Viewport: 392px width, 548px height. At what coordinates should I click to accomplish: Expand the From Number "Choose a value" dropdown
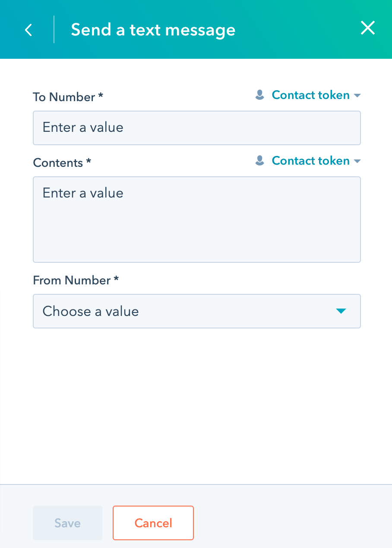click(x=197, y=311)
